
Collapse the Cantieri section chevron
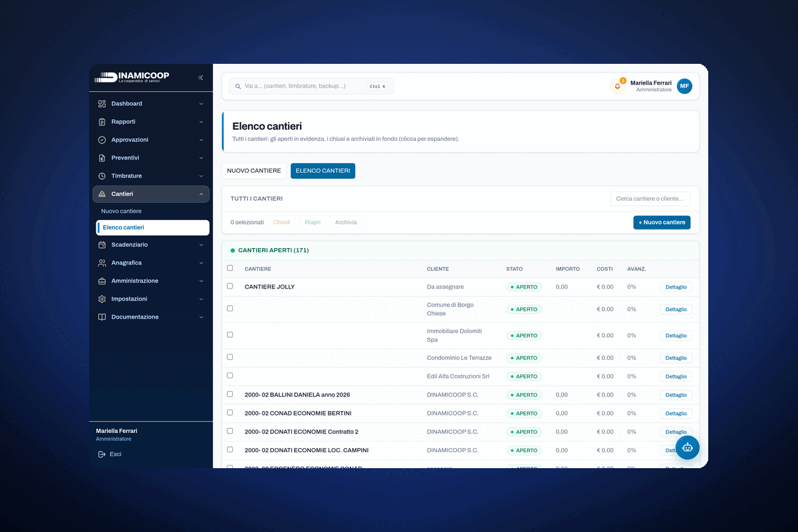tap(201, 194)
